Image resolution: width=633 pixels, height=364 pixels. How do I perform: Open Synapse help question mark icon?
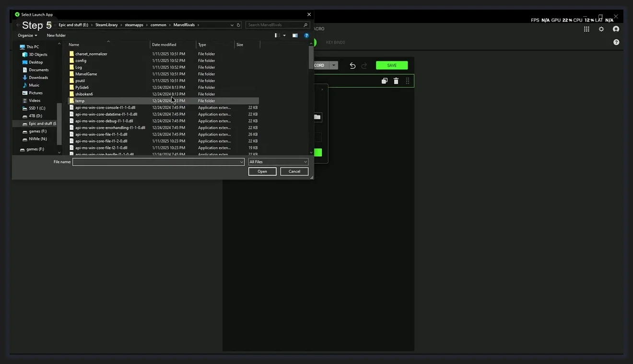(x=616, y=42)
